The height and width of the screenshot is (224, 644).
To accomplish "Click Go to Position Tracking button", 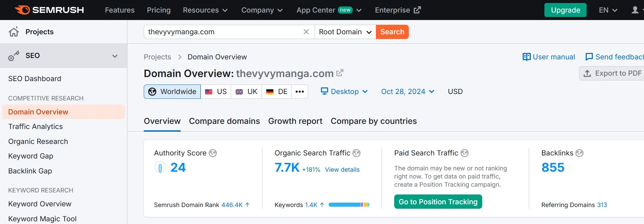I will [438, 202].
